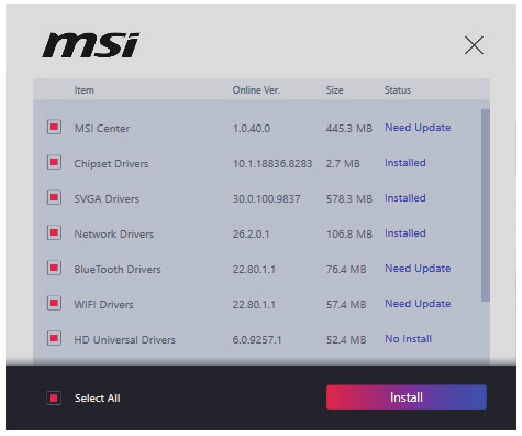The image size is (522, 436).
Task: Toggle the HD Universal Drivers checkbox
Action: pyautogui.click(x=54, y=338)
